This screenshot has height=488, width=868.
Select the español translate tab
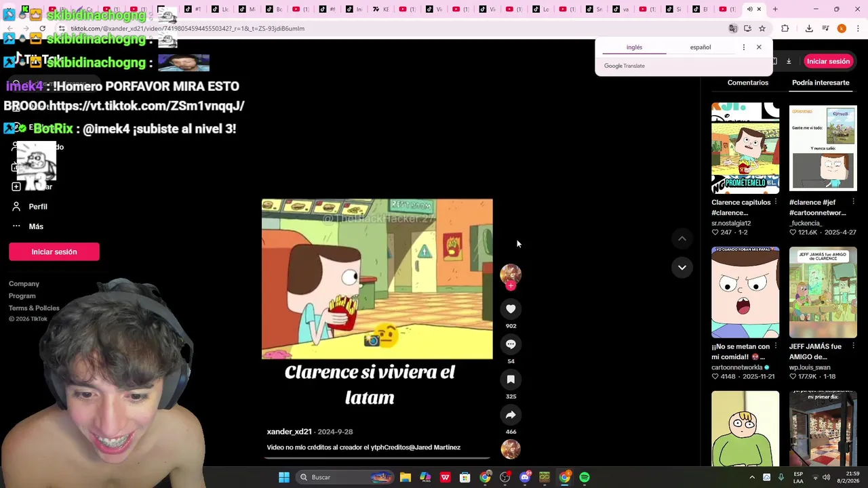[701, 47]
